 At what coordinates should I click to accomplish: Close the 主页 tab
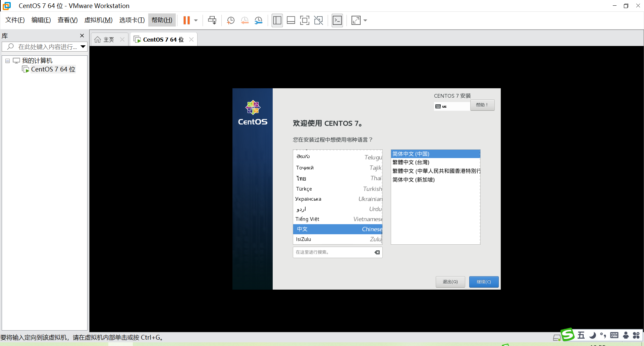122,40
